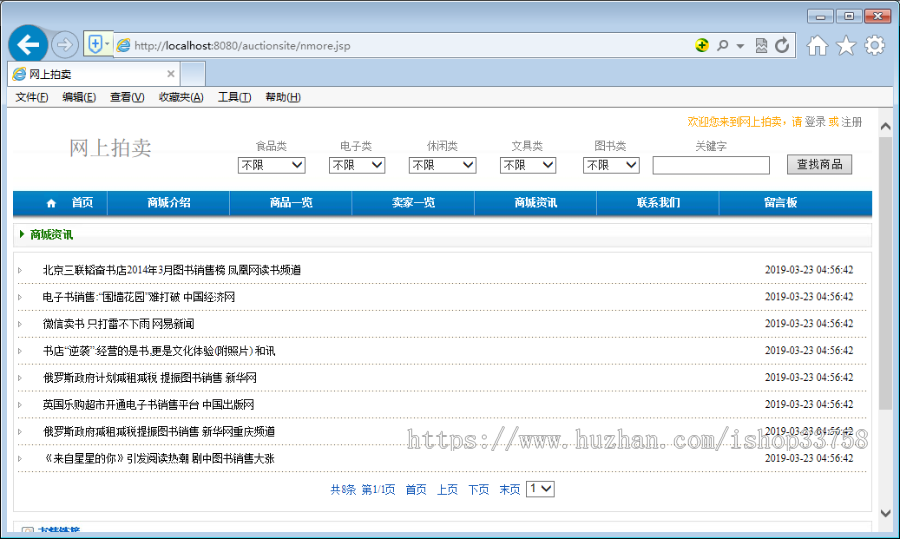Click the browser forward arrow button
This screenshot has height=539, width=900.
click(x=64, y=45)
